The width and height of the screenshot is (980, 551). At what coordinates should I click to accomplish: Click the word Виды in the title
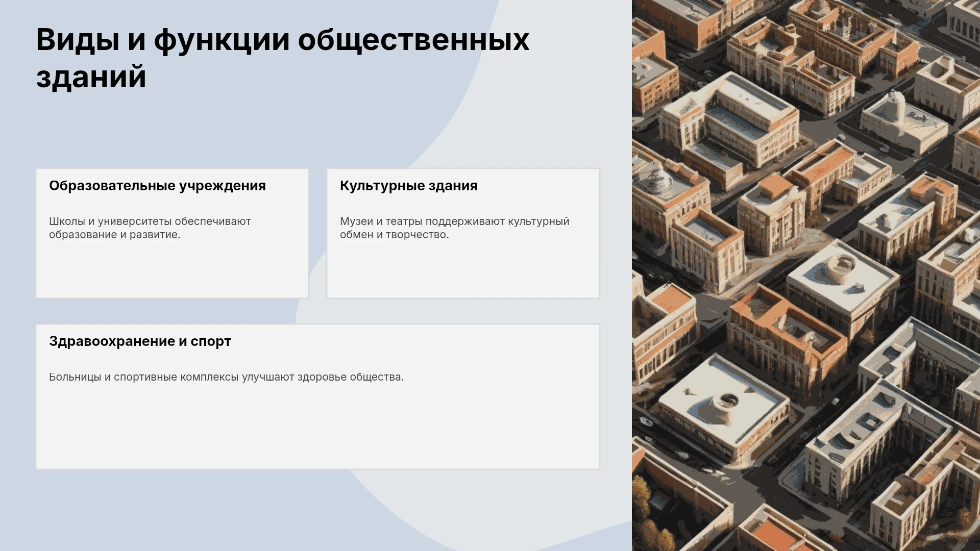[x=78, y=40]
